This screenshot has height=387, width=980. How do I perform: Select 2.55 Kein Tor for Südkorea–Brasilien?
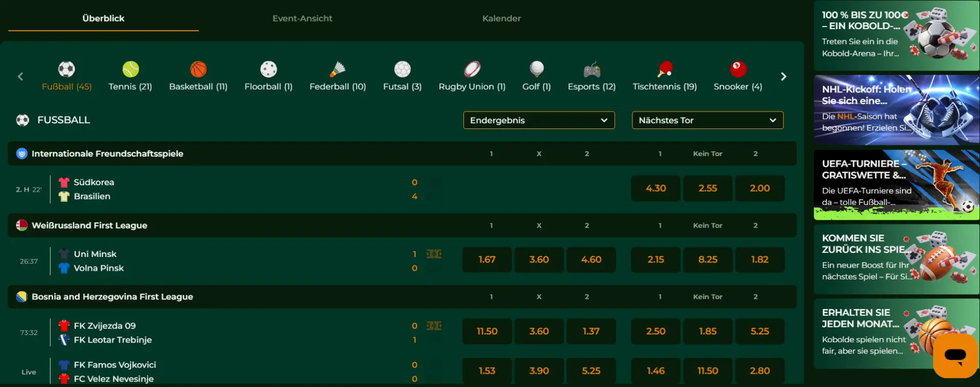(x=708, y=188)
